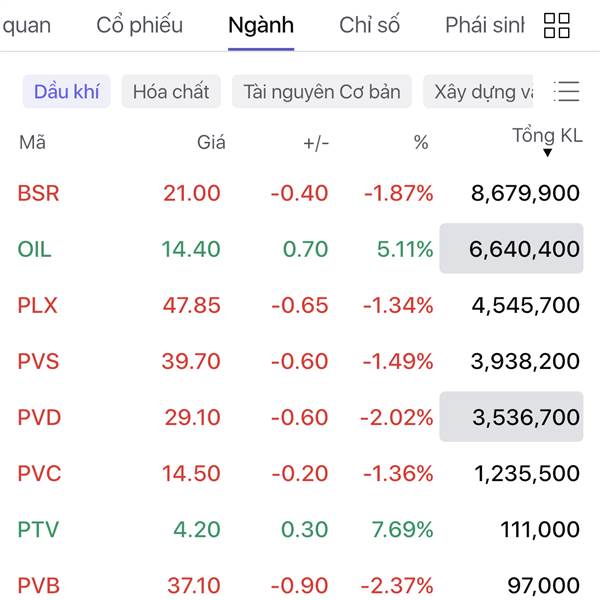This screenshot has height=600, width=600.
Task: Open the industry list menu icon
Action: click(567, 92)
